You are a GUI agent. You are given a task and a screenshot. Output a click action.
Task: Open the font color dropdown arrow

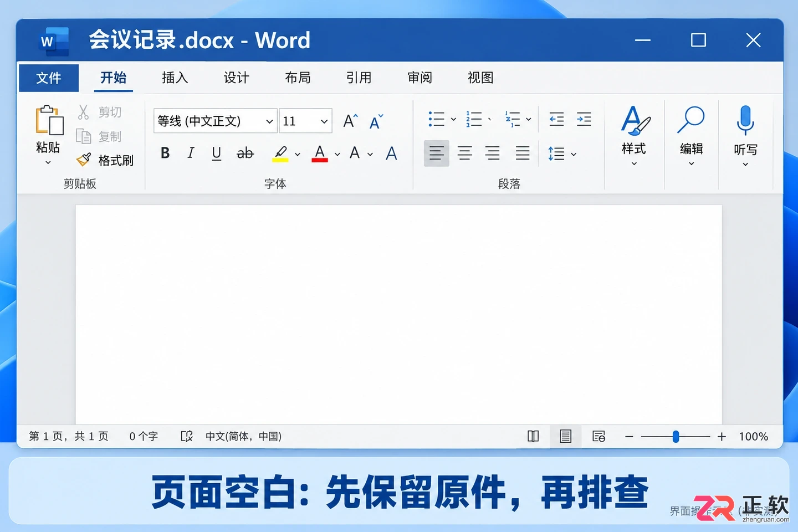(337, 154)
